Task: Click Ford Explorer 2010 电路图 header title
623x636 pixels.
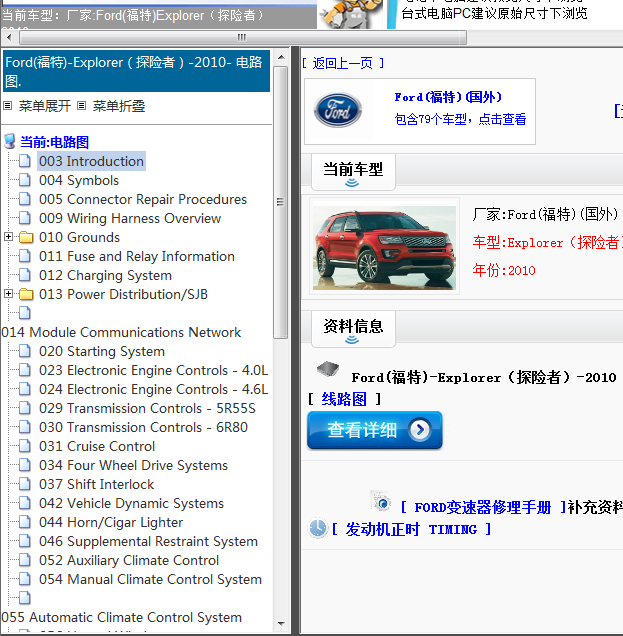Action: pos(136,71)
